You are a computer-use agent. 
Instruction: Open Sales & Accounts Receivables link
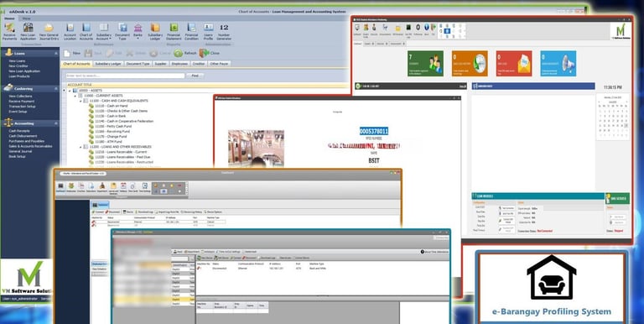pos(30,146)
